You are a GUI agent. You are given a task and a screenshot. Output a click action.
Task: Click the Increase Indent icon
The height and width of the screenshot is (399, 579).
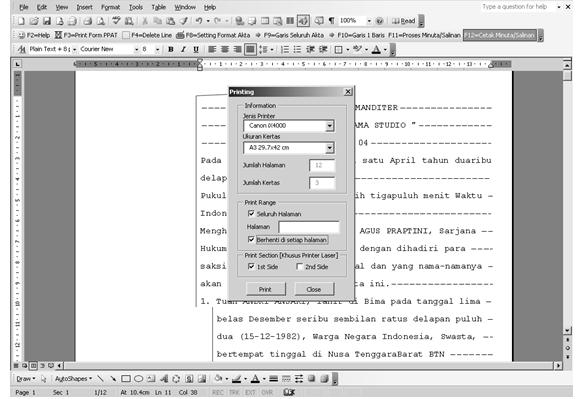(323, 49)
